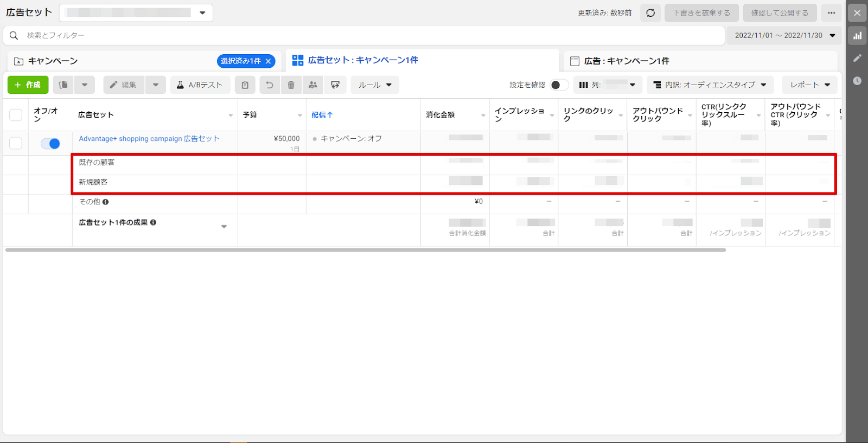Click the three-dot more options icon
This screenshot has width=868, height=443.
point(831,13)
